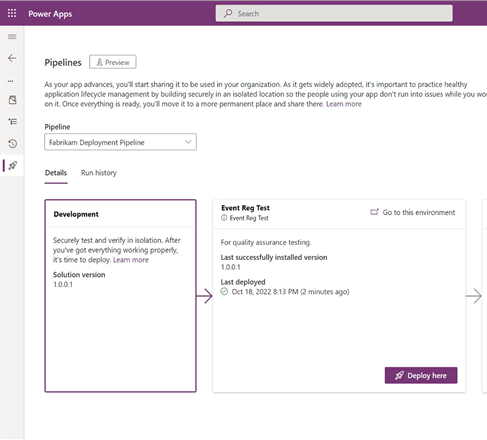Open the Fabrikam Deployment Pipeline dropdown
The height and width of the screenshot is (440, 487).
click(120, 142)
